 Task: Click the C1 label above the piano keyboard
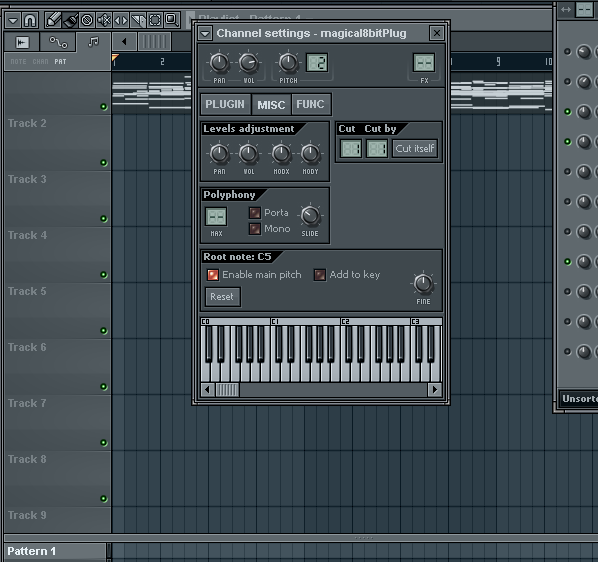pos(275,322)
